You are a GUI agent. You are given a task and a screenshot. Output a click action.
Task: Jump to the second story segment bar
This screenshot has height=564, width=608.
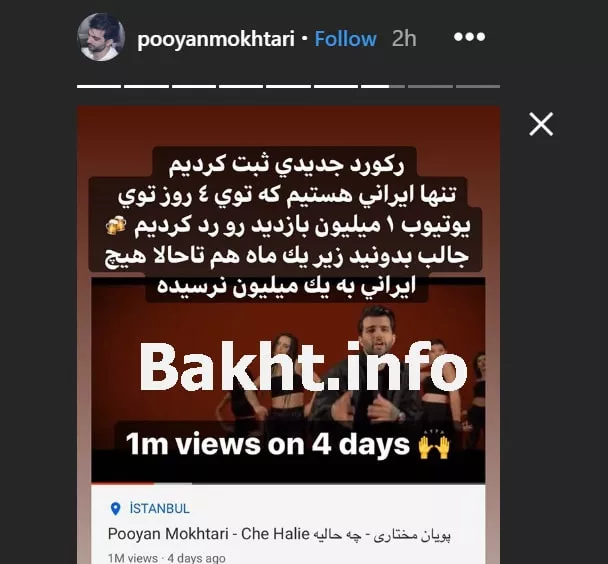coord(146,86)
